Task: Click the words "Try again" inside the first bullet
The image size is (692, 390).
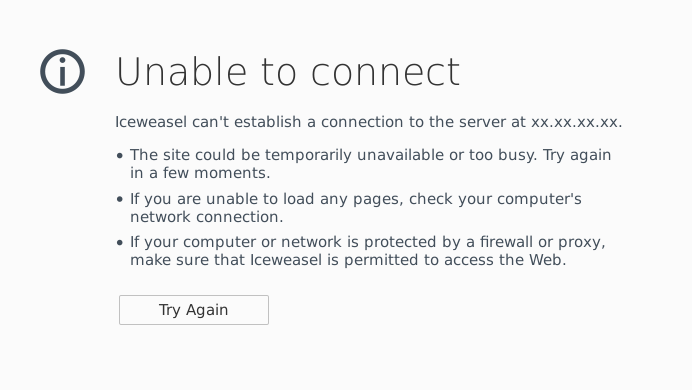Action: [577, 156]
